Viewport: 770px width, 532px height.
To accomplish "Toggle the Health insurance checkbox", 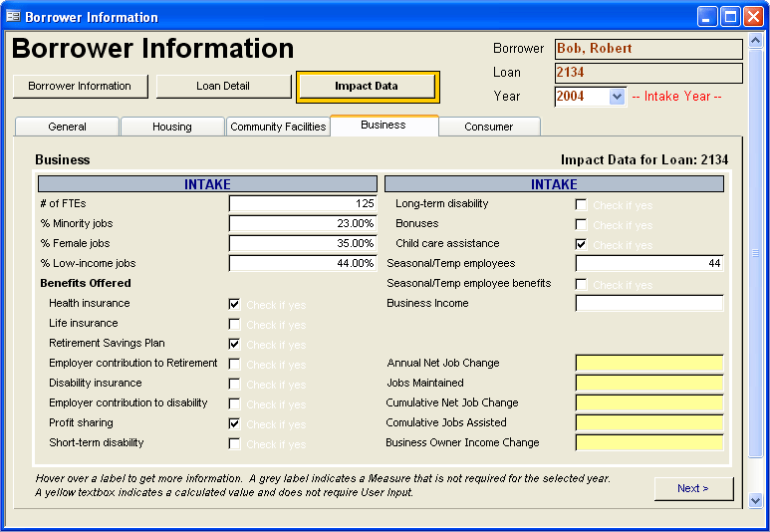I will tap(234, 304).
